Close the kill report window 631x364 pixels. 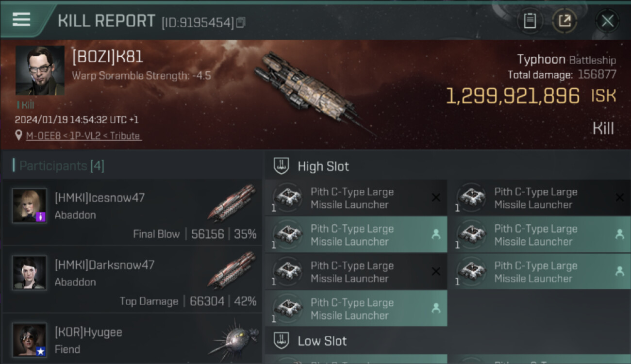point(607,21)
